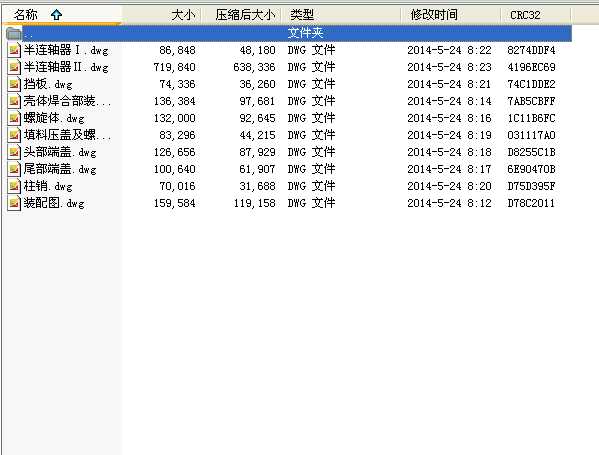
Task: Select file name 尾部端盖.dwg
Action: (x=60, y=169)
